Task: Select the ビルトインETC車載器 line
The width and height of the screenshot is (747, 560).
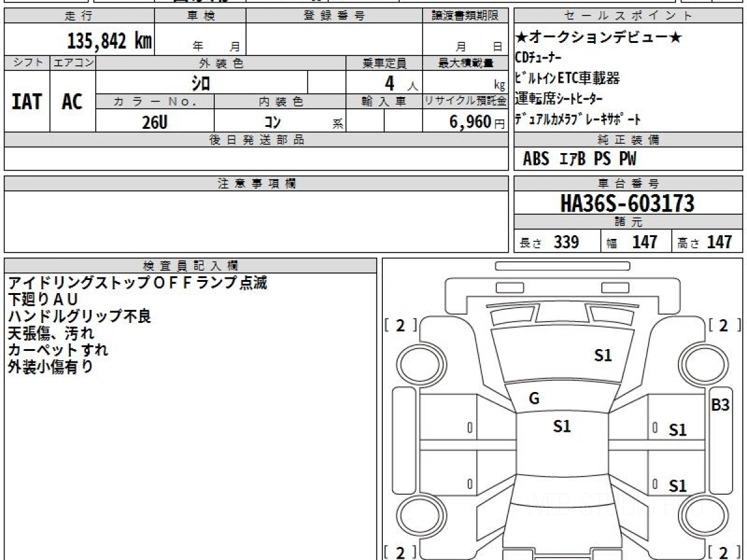Action: coord(568,78)
